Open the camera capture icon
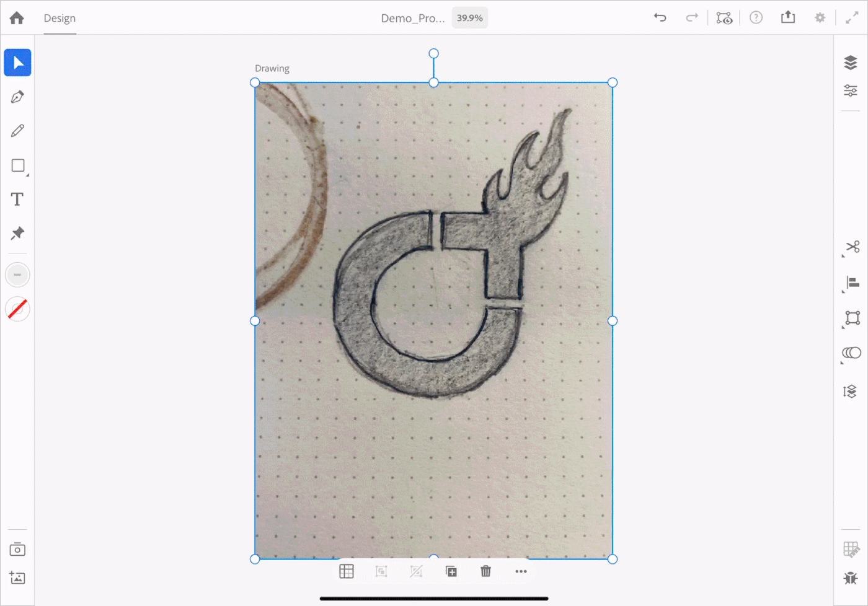Image resolution: width=868 pixels, height=606 pixels. (x=17, y=550)
